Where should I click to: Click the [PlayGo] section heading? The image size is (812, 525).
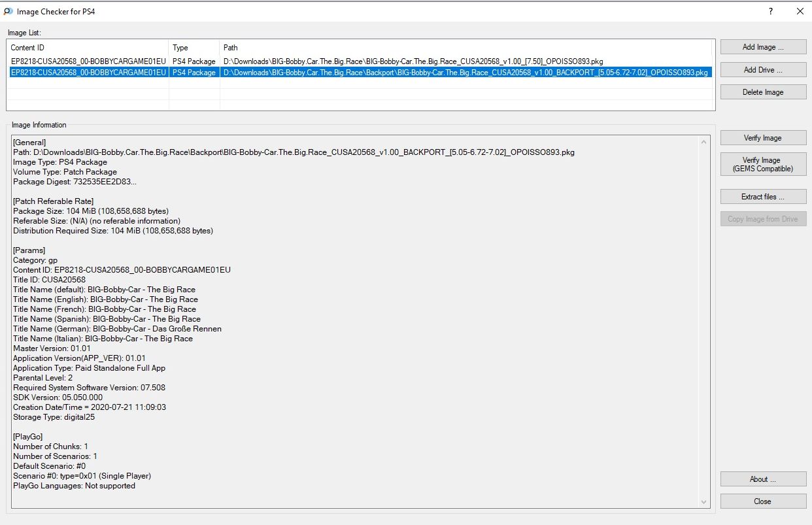pos(28,437)
